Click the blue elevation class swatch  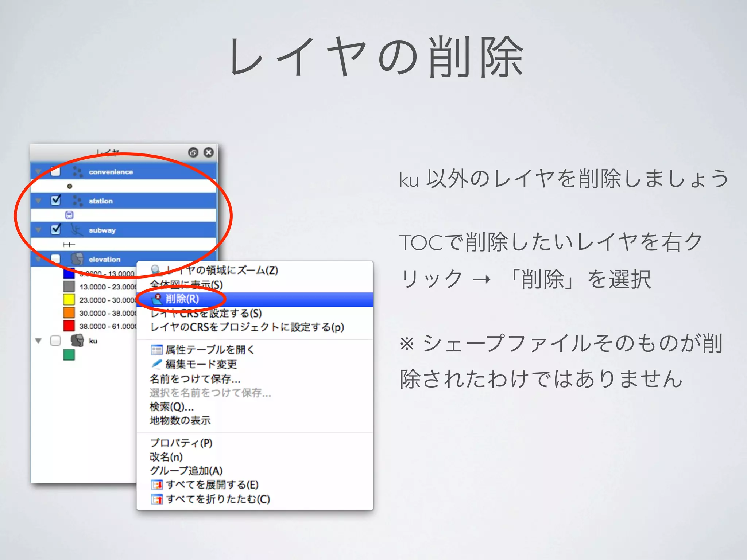[x=69, y=273]
